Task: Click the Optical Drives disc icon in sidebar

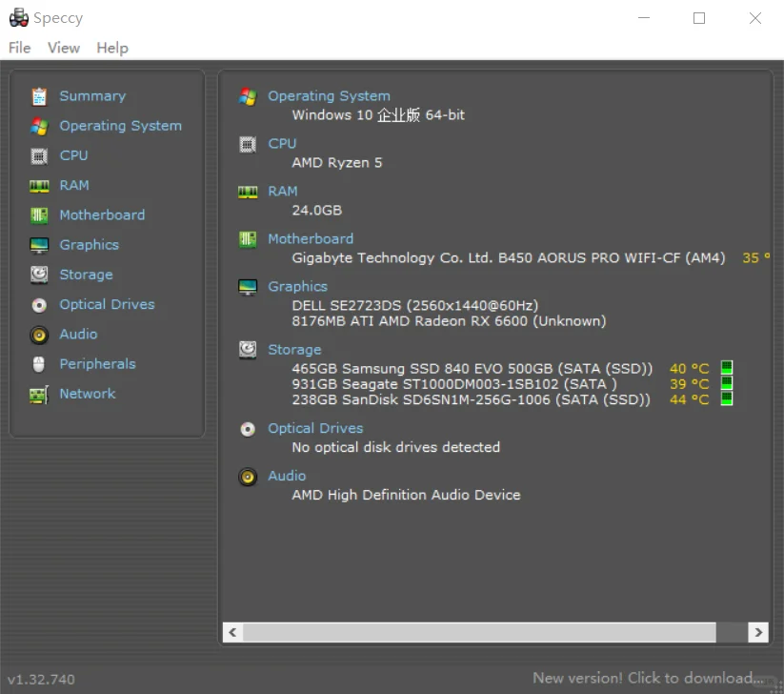Action: tap(39, 305)
